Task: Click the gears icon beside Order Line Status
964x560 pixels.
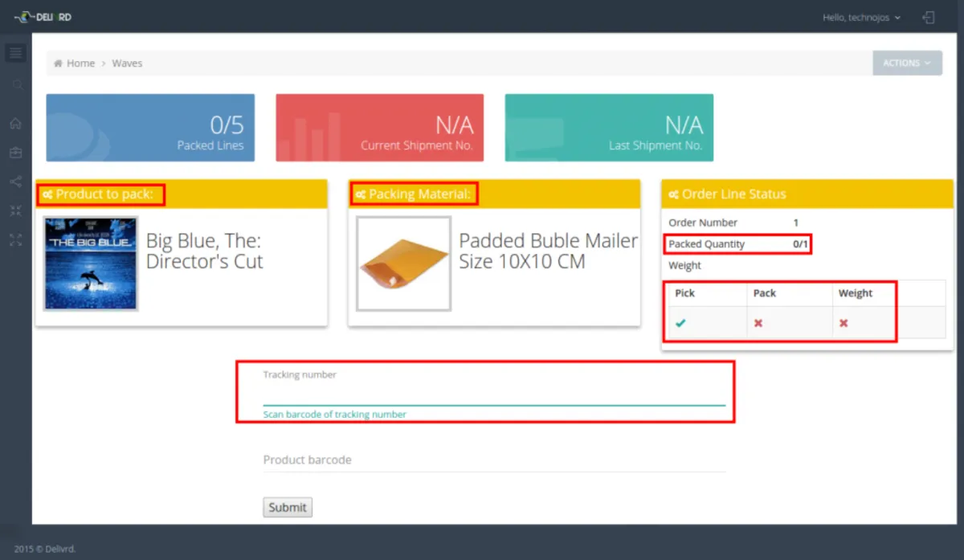Action: click(673, 194)
